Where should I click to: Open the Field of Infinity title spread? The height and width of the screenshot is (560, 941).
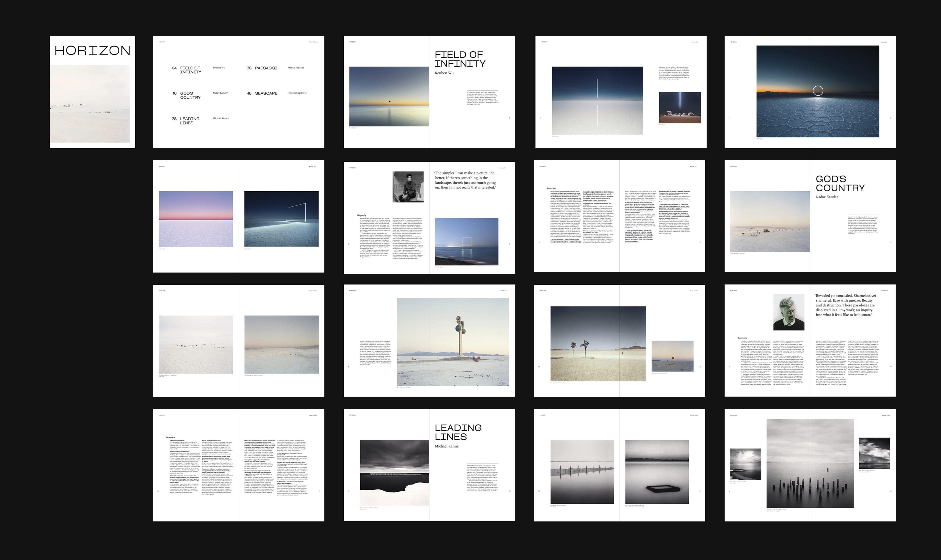[x=460, y=59]
